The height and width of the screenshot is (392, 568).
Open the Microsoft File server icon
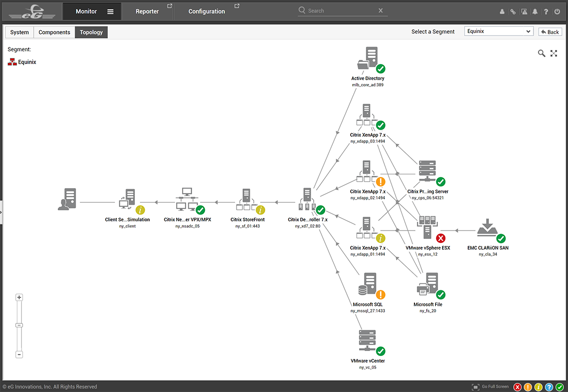(x=427, y=284)
